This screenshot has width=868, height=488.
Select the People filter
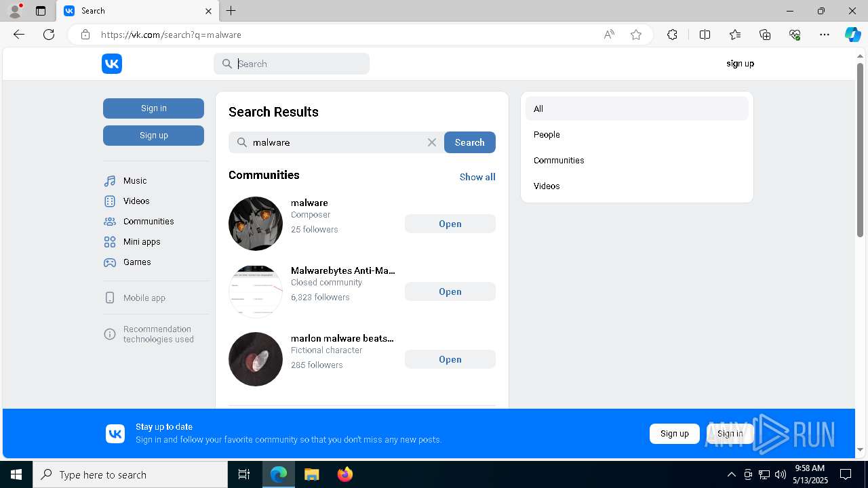tap(637, 134)
